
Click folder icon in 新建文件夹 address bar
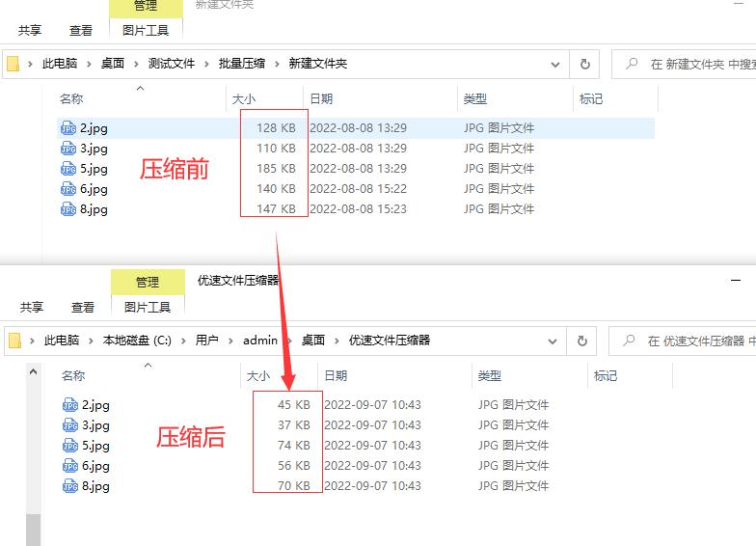[x=13, y=64]
